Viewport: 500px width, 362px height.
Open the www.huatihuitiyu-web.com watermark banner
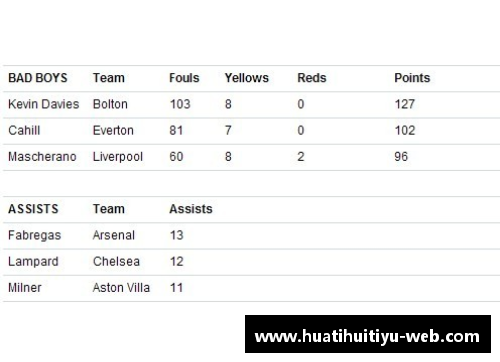(368, 334)
